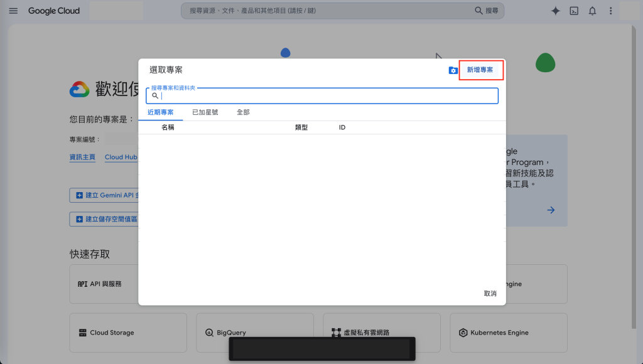Click the ID column header

coord(342,127)
